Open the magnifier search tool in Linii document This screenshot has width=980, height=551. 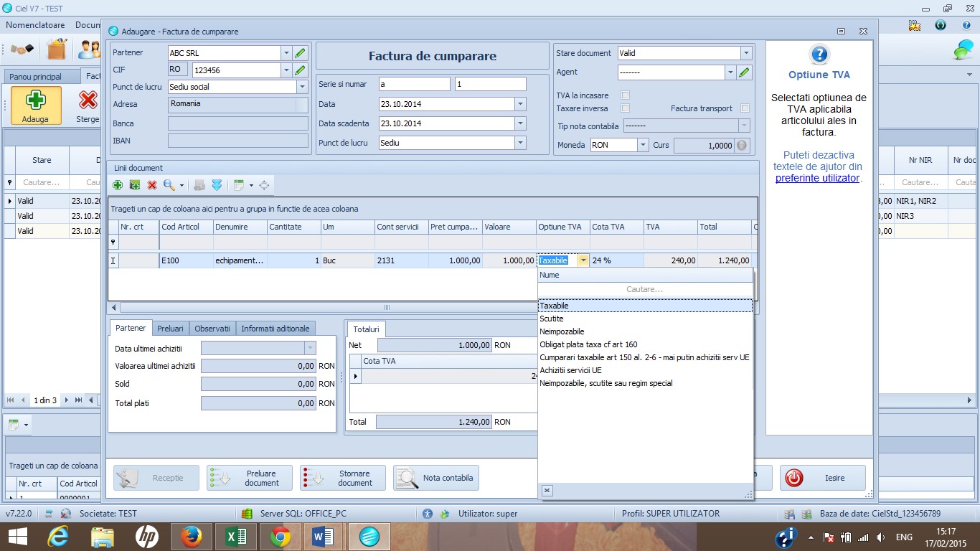169,185
